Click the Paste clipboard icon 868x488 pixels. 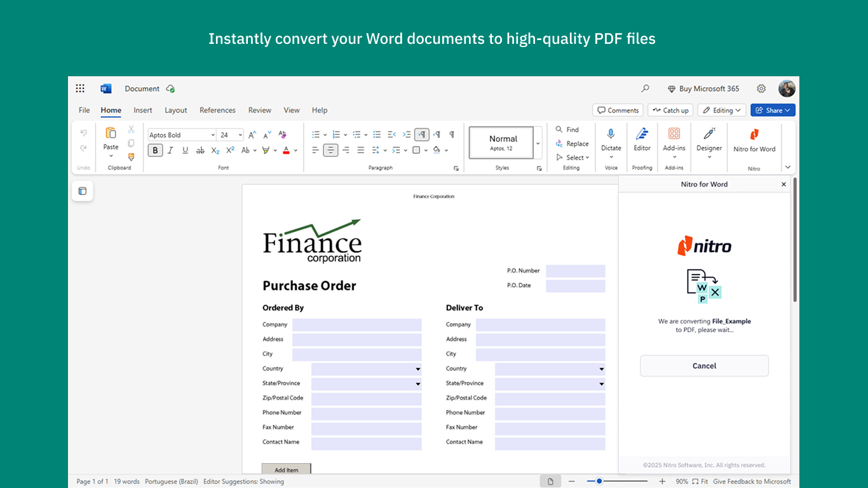111,133
